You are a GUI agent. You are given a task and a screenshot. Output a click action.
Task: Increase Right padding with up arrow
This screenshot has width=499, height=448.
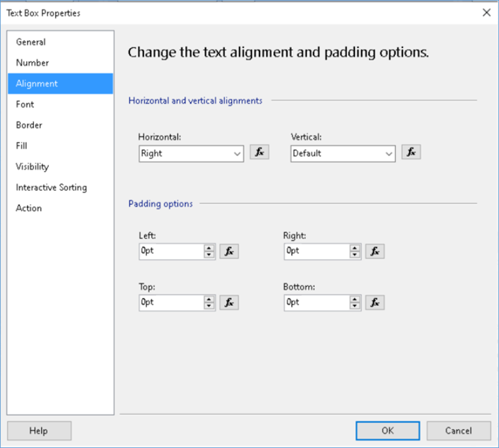tap(355, 248)
